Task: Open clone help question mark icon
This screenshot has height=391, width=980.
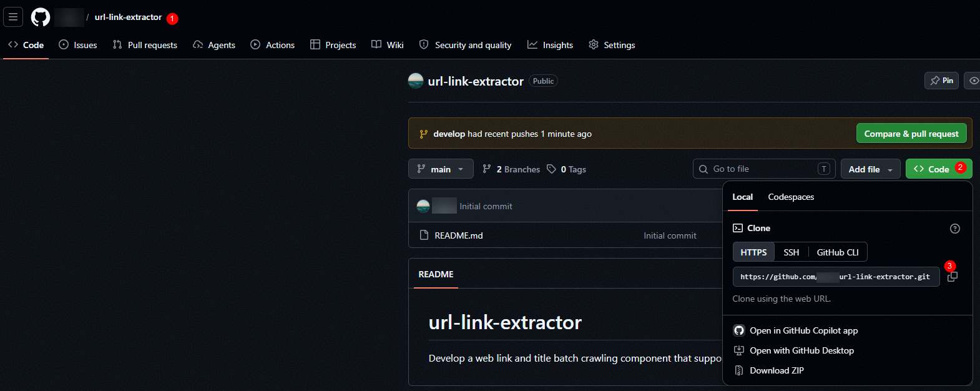Action: pos(955,229)
